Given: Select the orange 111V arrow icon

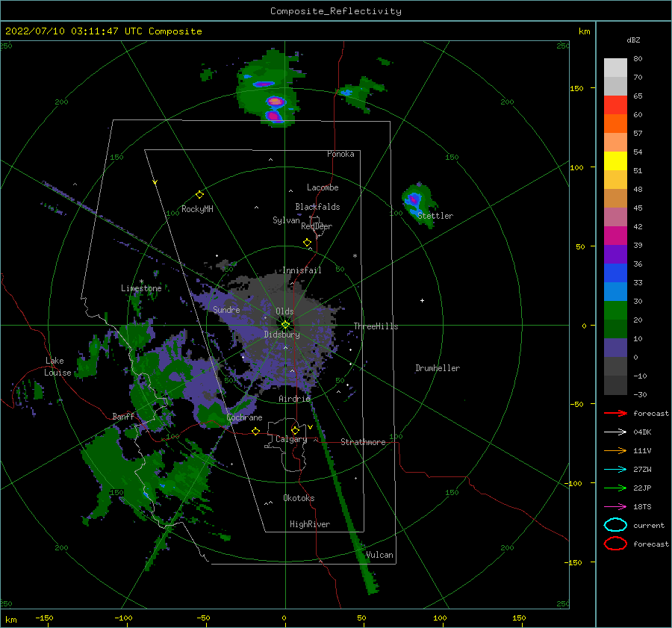Looking at the screenshot, I should click(x=615, y=450).
